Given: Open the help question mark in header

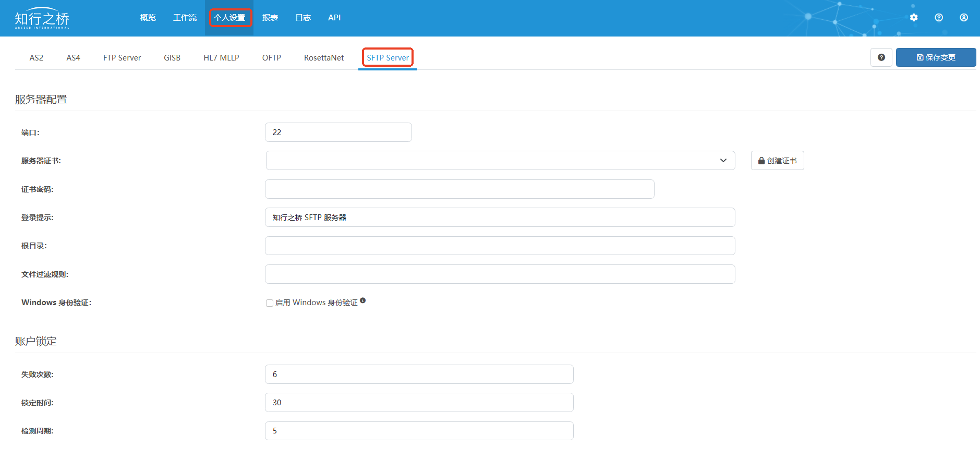Looking at the screenshot, I should coord(939,17).
